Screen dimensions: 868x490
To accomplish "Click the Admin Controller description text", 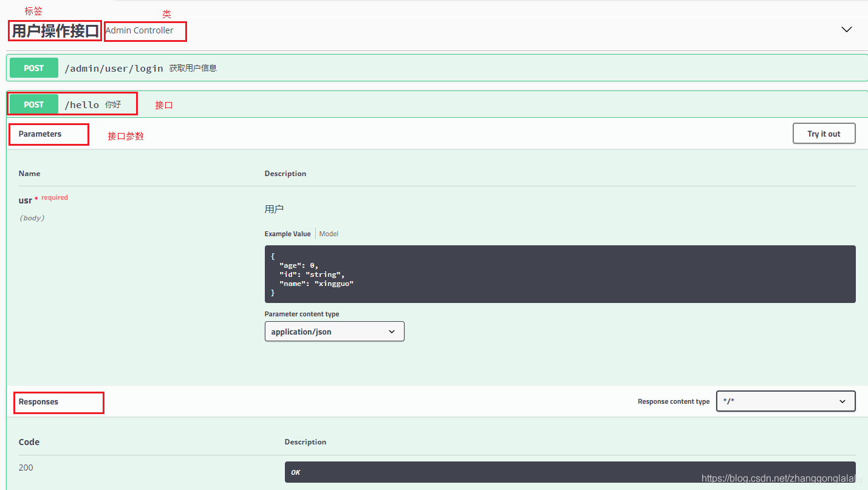I will 139,30.
